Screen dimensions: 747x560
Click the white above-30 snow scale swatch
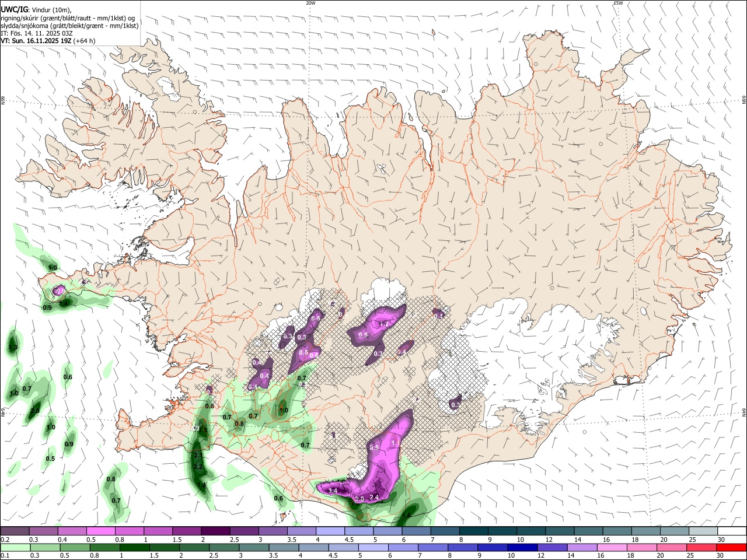[732, 531]
